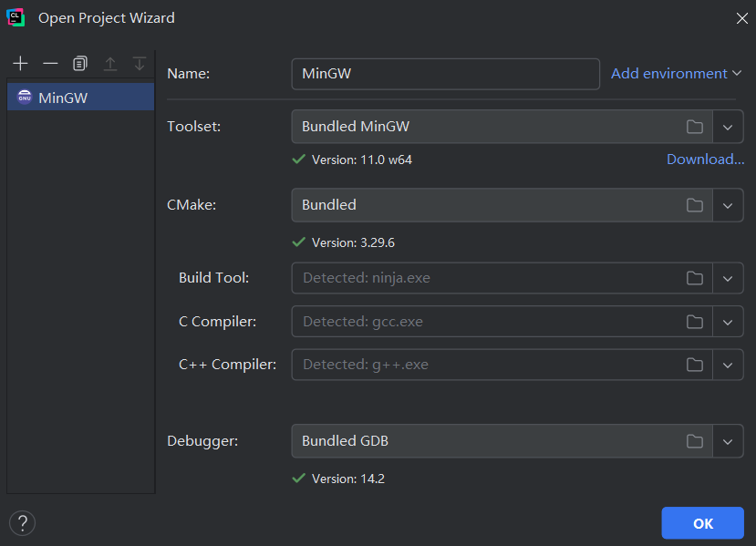The image size is (756, 546).
Task: Click the CMake: label
Action: point(192,205)
